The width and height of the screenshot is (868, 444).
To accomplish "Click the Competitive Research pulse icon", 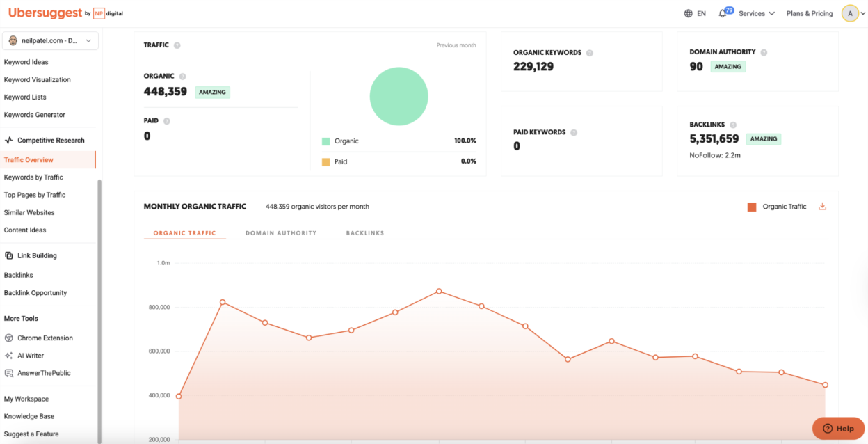I will pyautogui.click(x=9, y=141).
